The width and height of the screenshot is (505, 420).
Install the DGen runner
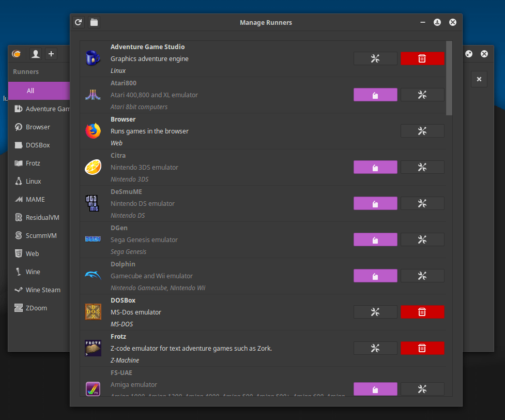tap(375, 239)
